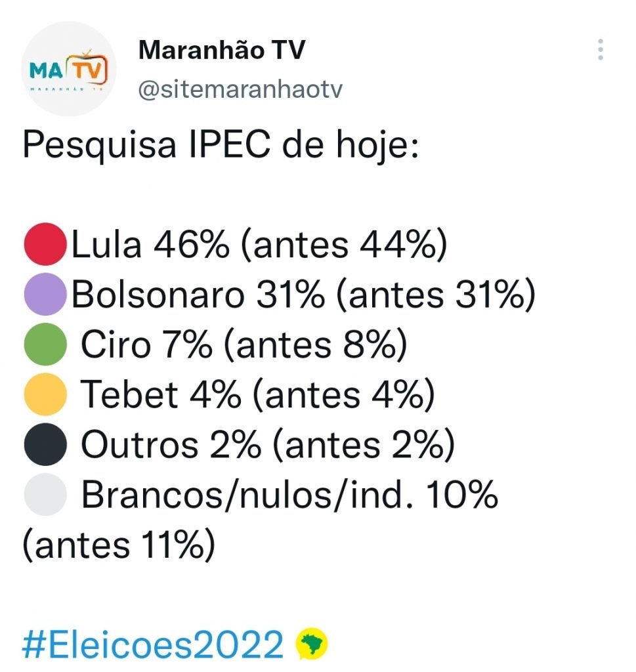Image resolution: width=636 pixels, height=672 pixels.
Task: Click the Maranhão TV profile avatar
Action: point(68,70)
